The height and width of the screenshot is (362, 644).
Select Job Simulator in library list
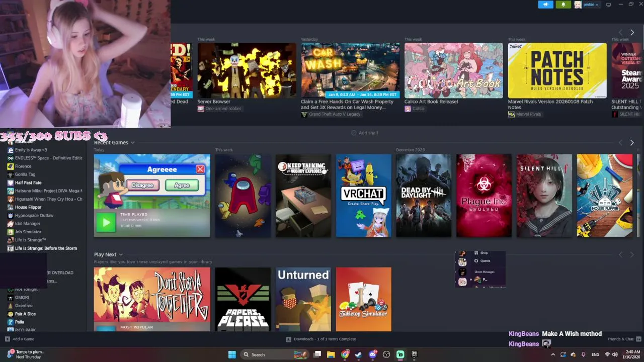point(28,232)
